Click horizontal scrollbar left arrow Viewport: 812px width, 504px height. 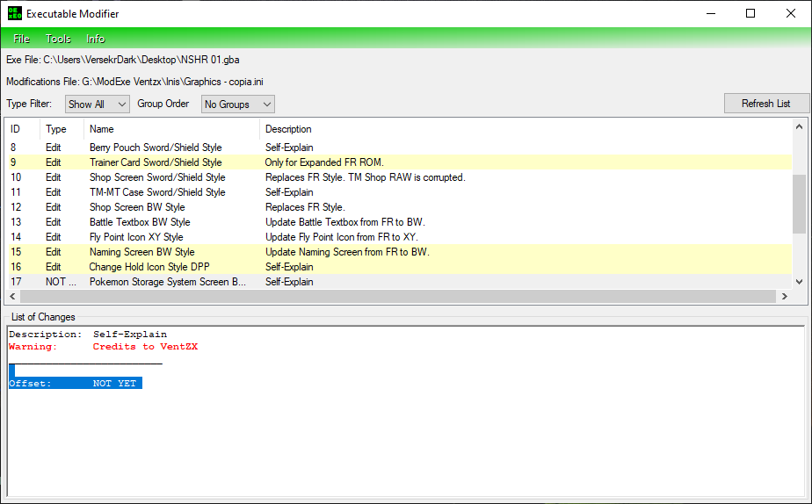(x=11, y=297)
